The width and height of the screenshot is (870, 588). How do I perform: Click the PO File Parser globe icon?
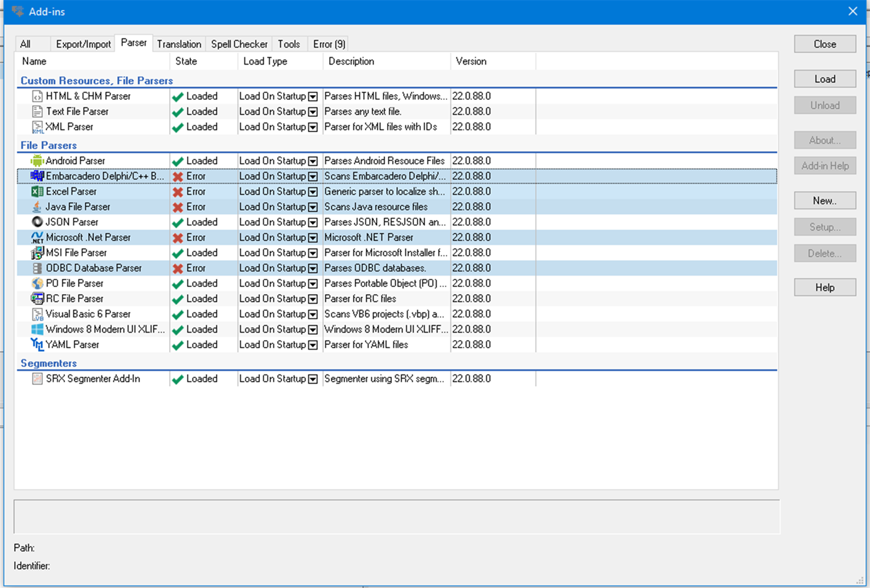click(x=37, y=283)
